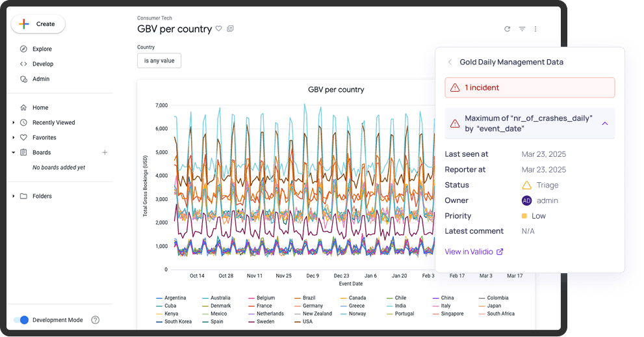Open the filter icon in header

(522, 29)
